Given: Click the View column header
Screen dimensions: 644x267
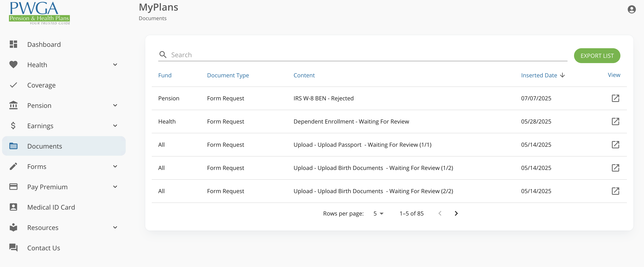Looking at the screenshot, I should 614,75.
